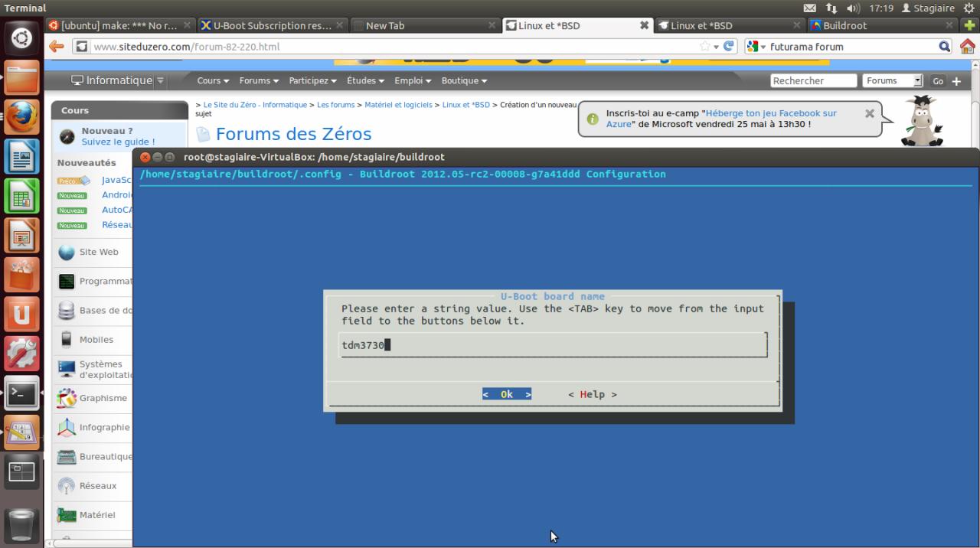
Task: Open Ubuntu One launcher icon
Action: pyautogui.click(x=21, y=315)
